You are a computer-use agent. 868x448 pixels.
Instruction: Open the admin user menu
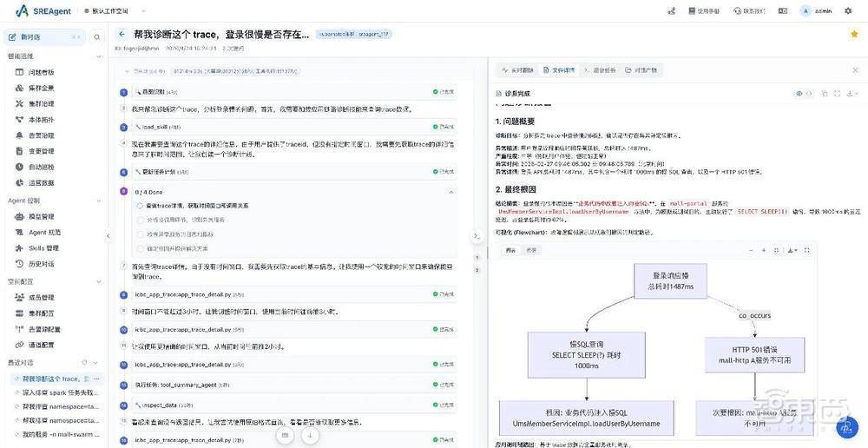pyautogui.click(x=817, y=10)
